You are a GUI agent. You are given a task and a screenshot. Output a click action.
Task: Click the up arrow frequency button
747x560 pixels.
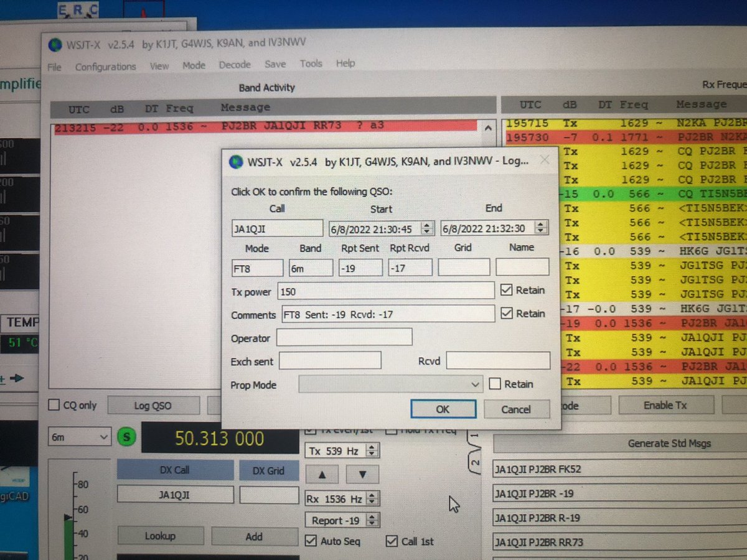[x=322, y=474]
